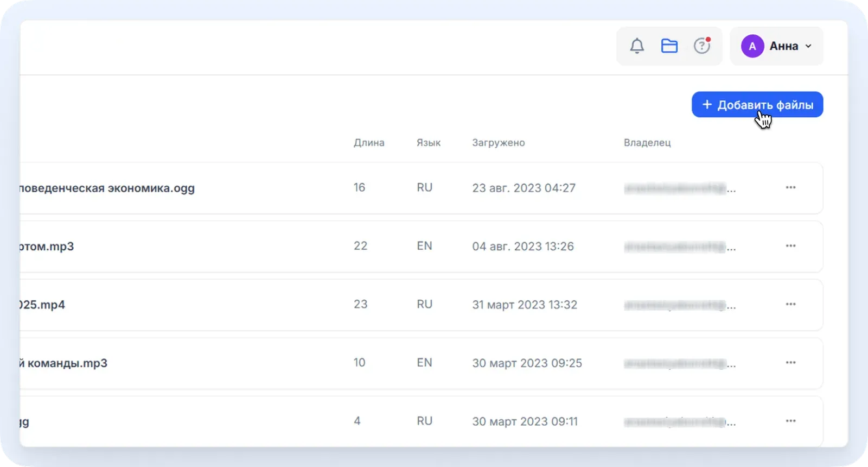
Task: Click the date 31 март 2023 13:32
Action: [525, 305]
